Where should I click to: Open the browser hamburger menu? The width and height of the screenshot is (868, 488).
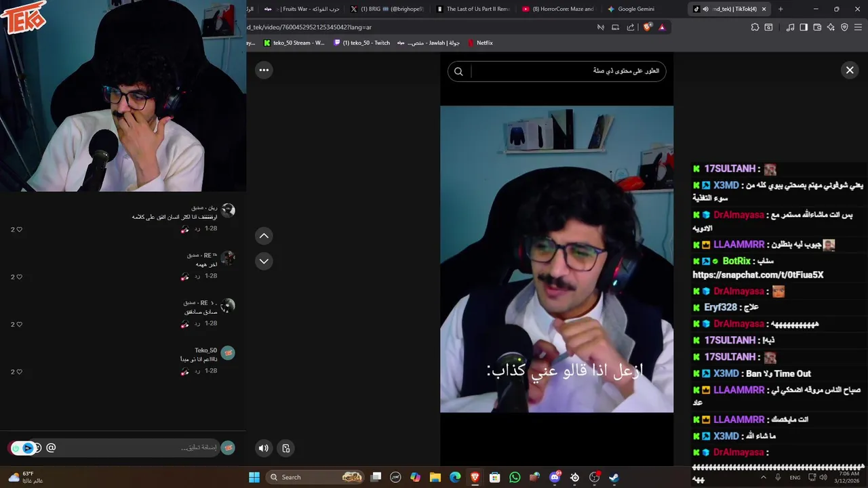click(x=859, y=27)
